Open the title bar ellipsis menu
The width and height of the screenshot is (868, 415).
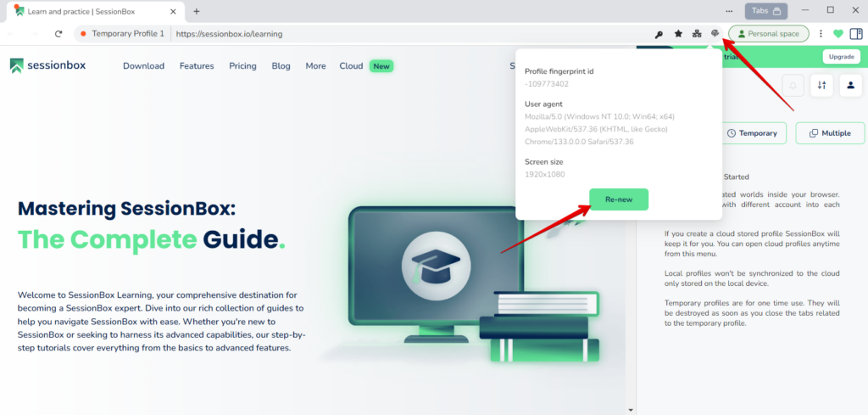[x=729, y=10]
